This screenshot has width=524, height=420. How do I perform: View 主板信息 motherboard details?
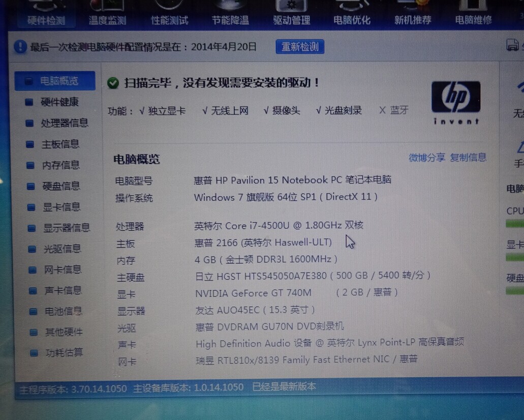[x=60, y=144]
